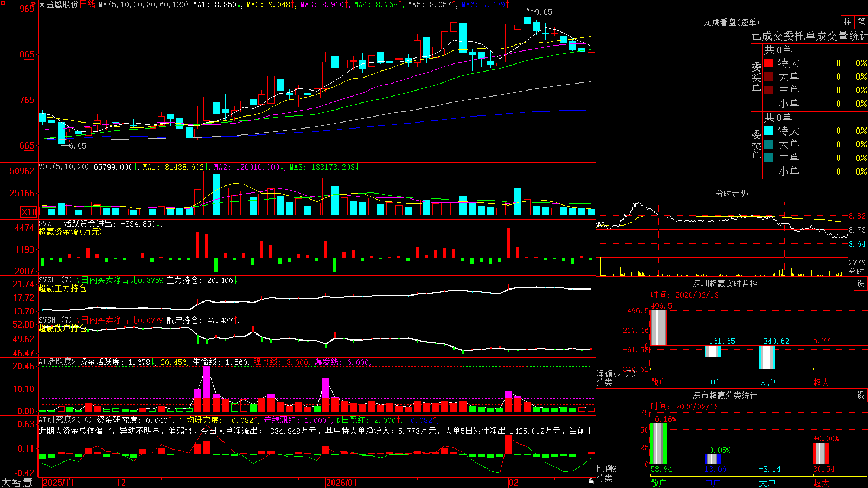
Task: Click the 超大 bar showing 30.54
Action: click(x=821, y=453)
